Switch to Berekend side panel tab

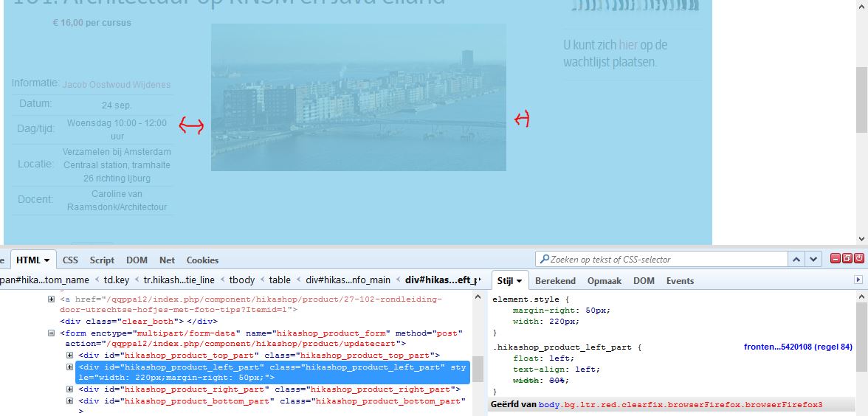555,281
